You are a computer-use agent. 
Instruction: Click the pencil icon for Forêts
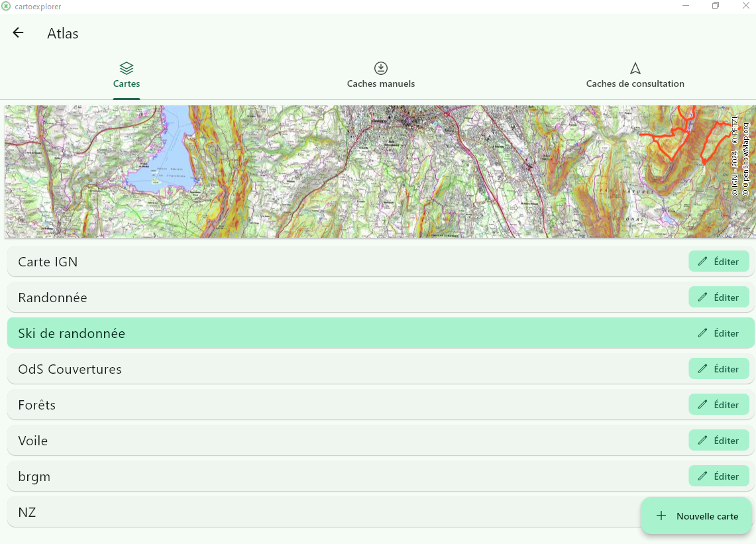click(702, 405)
